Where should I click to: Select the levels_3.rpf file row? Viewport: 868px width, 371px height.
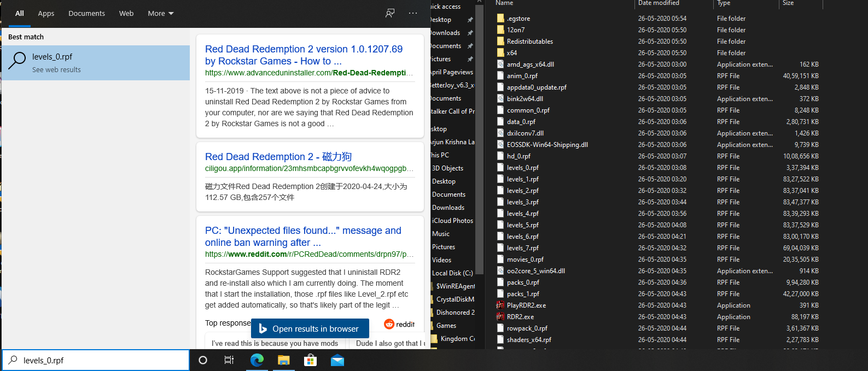[658, 202]
